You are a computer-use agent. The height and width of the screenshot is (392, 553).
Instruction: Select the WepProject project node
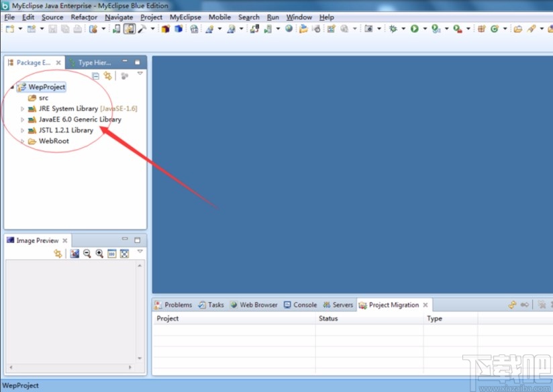tap(42, 87)
